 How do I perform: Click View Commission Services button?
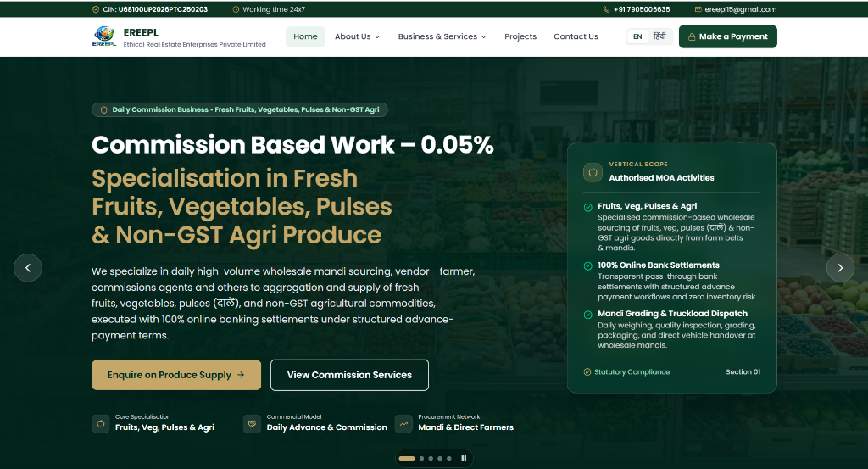click(x=349, y=375)
